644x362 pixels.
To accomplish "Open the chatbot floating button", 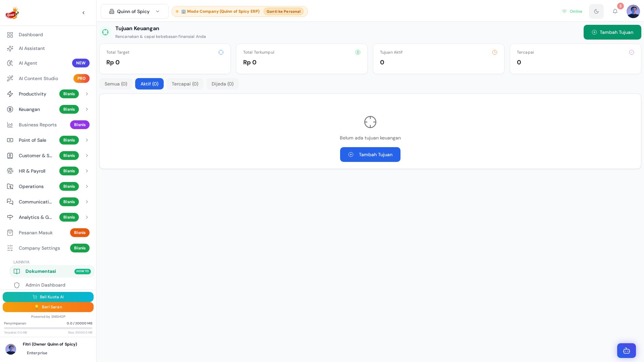I will (627, 351).
